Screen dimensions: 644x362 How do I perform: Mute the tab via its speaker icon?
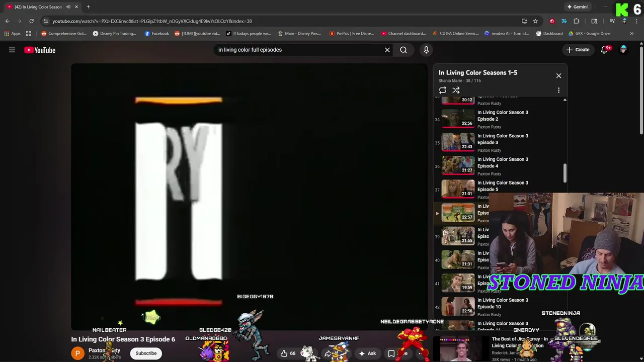[x=68, y=7]
